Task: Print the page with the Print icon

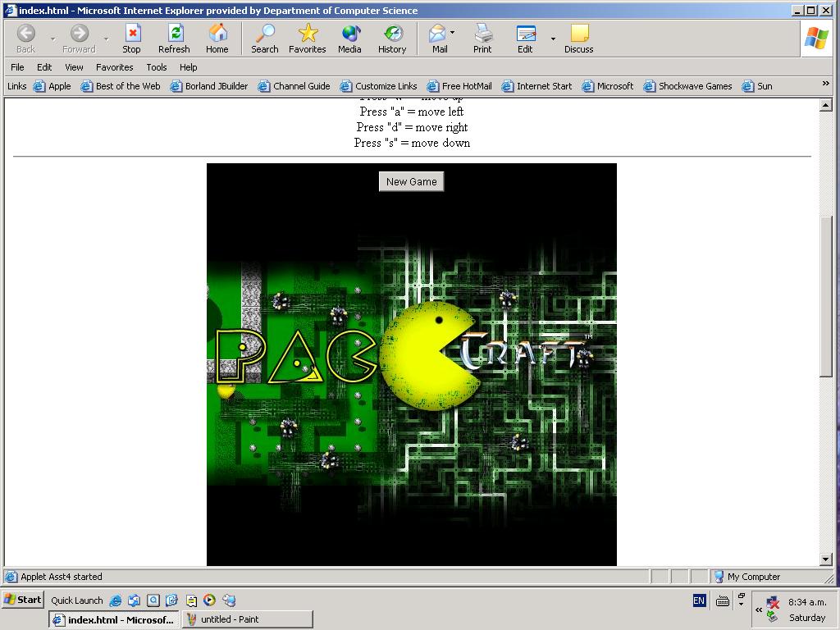Action: pos(482,39)
